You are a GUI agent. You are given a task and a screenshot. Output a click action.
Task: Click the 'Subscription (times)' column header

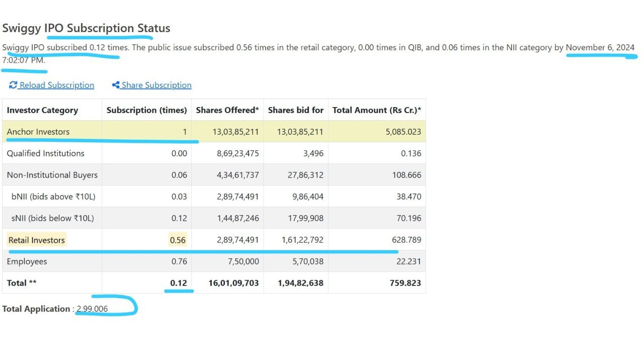click(x=146, y=110)
